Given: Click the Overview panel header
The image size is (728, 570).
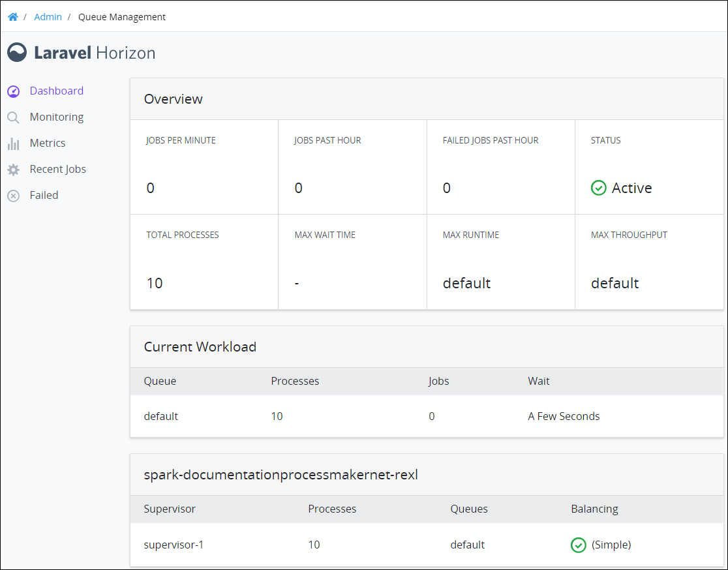Looking at the screenshot, I should pyautogui.click(x=174, y=98).
